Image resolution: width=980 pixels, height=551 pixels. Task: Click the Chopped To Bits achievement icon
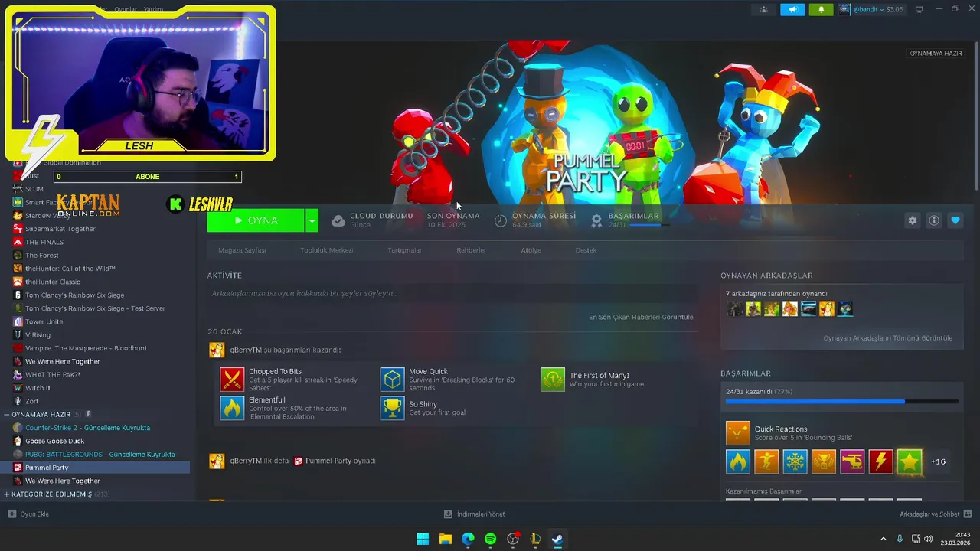pos(232,380)
